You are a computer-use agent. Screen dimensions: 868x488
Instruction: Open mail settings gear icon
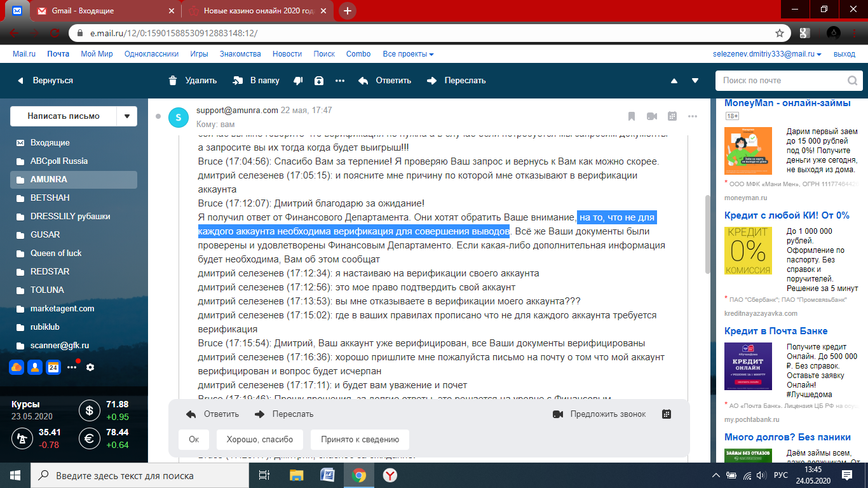click(90, 367)
